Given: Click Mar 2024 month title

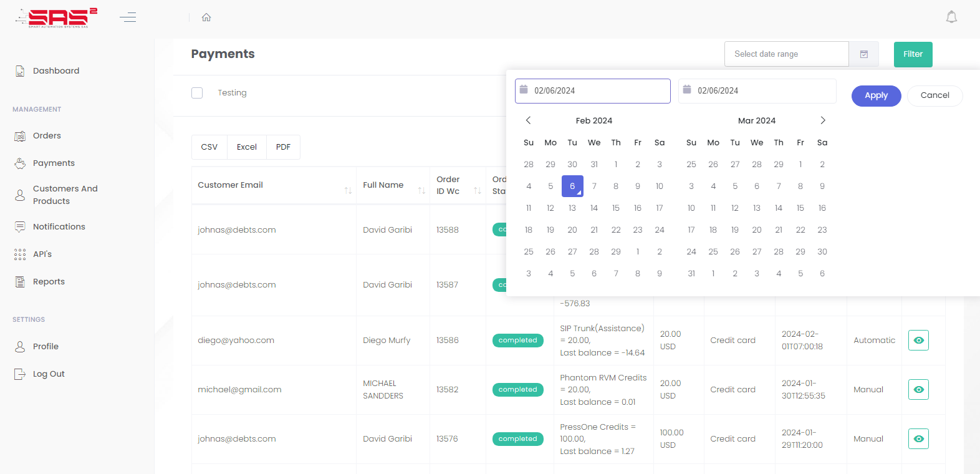Looking at the screenshot, I should 757,121.
